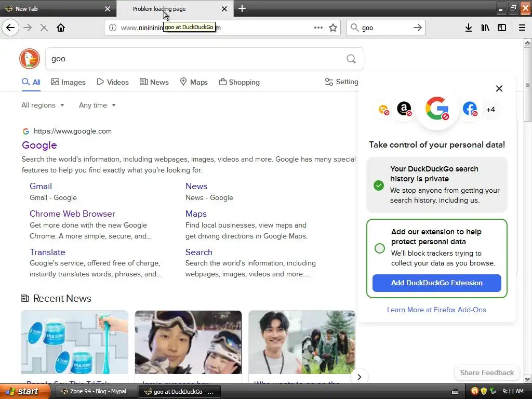Bookmark this page with the star

pyautogui.click(x=333, y=28)
